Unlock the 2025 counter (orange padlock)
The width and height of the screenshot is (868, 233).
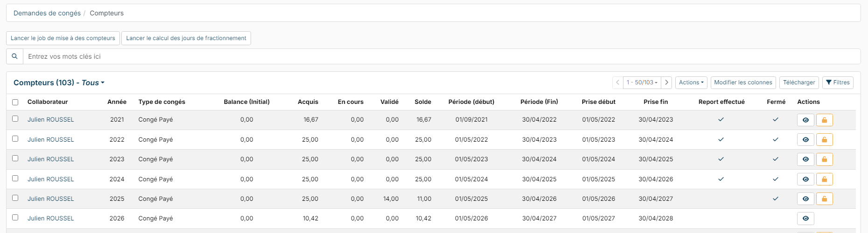[x=824, y=199]
